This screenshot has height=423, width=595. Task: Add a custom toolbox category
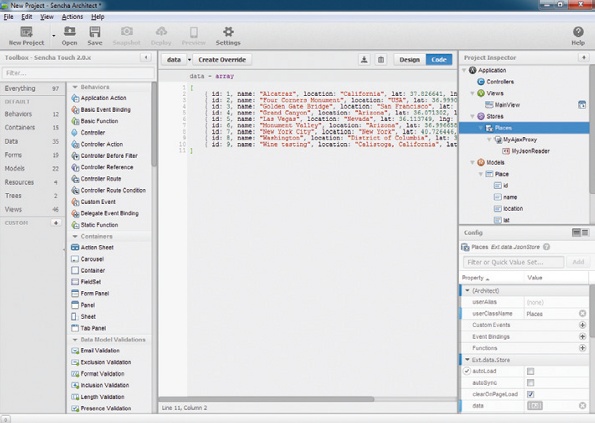[x=56, y=223]
